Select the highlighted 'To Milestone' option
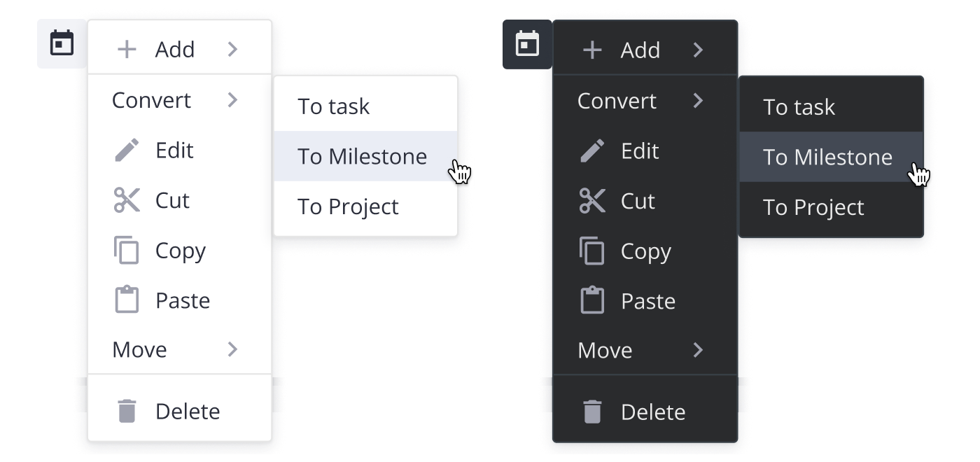 (362, 156)
